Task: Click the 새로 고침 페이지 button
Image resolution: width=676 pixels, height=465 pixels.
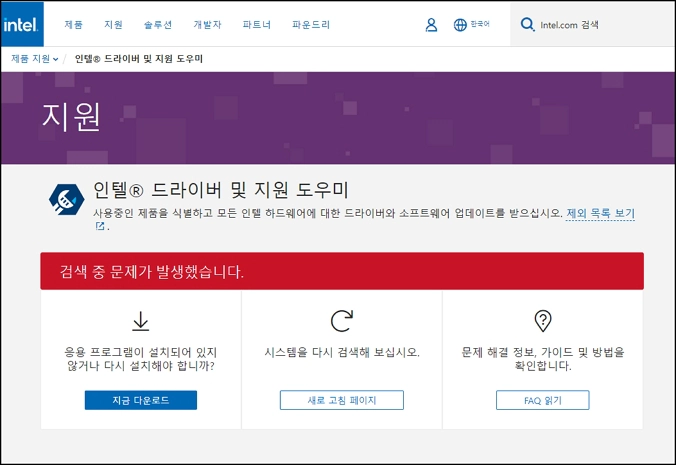Action: pyautogui.click(x=342, y=400)
